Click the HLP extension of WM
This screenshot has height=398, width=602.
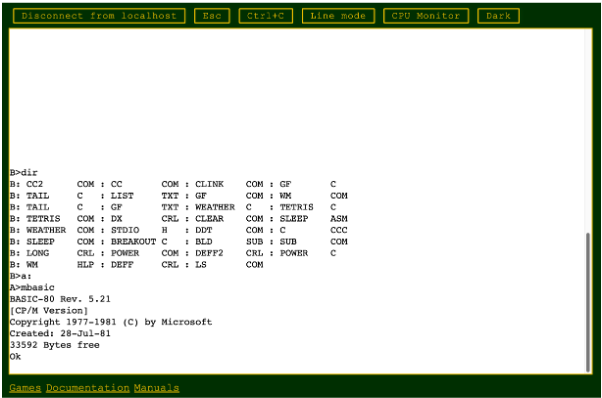pos(85,265)
